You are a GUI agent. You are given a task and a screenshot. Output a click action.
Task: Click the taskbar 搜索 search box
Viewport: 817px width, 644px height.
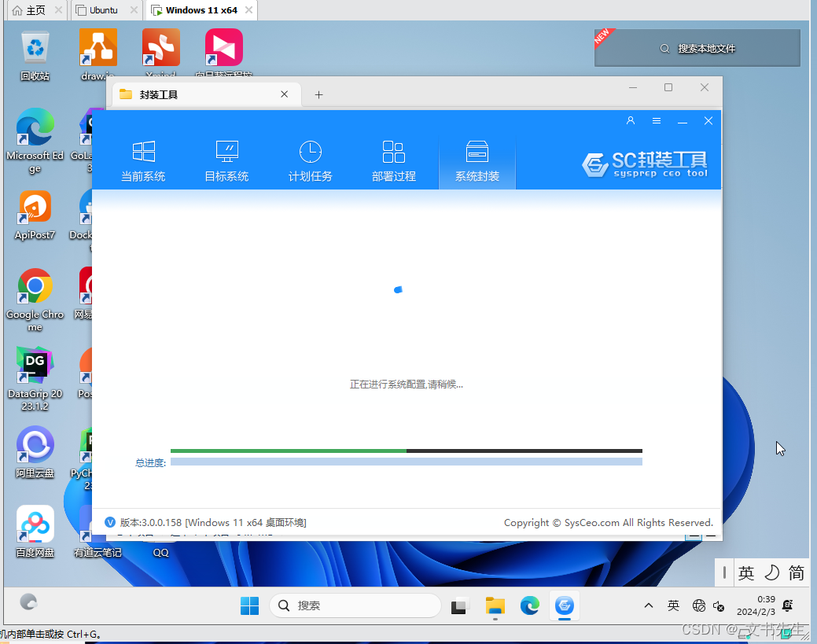[355, 605]
